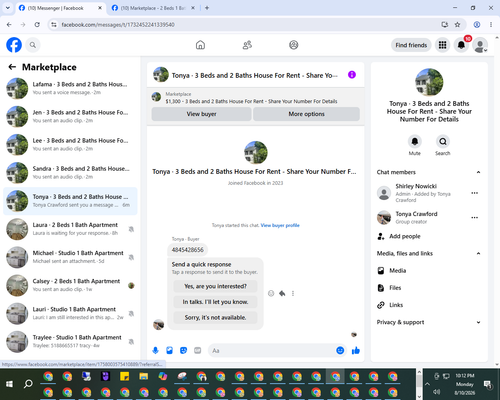Record a voice clip with microphone icon
The width and height of the screenshot is (500, 400).
pos(155,350)
